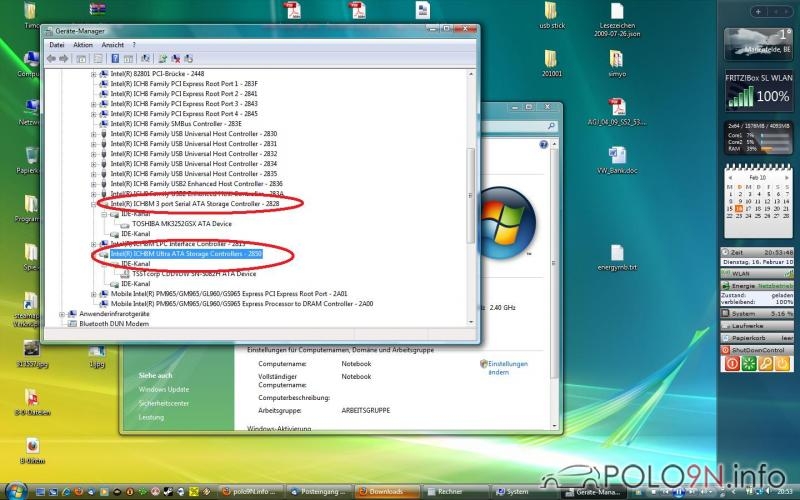This screenshot has height=500, width=800.
Task: Open the Aktion menu
Action: pos(83,45)
